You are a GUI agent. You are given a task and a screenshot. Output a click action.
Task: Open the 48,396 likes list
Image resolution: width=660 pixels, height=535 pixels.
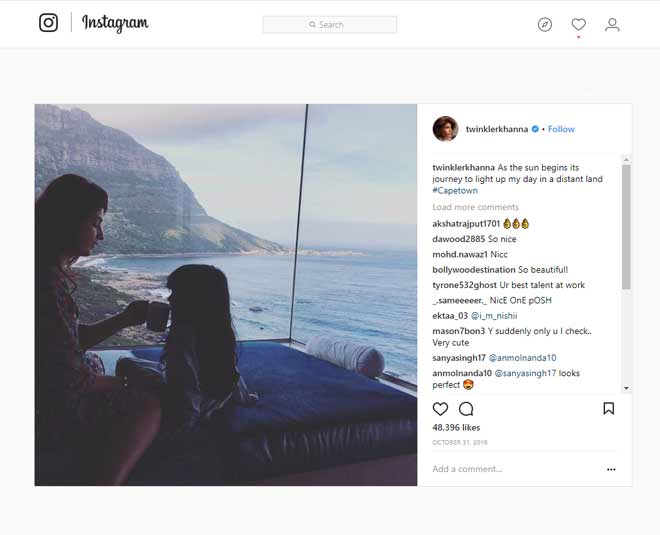[456, 428]
